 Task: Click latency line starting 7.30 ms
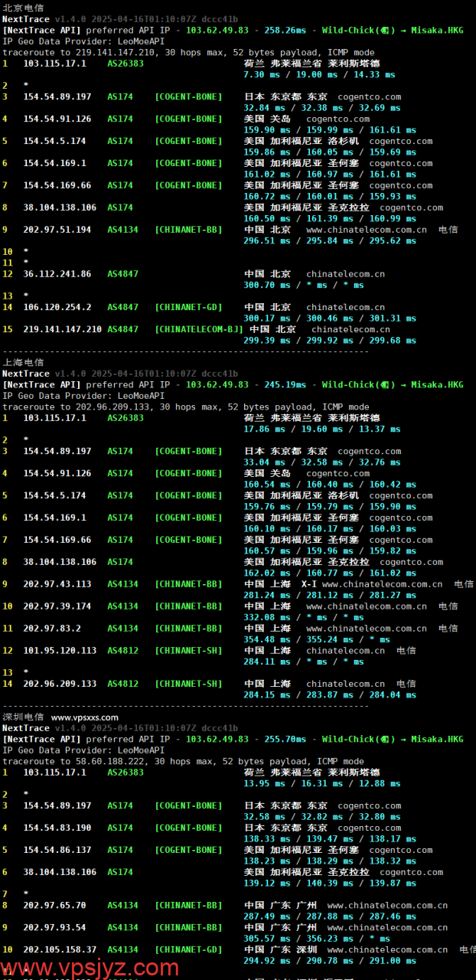(x=319, y=75)
